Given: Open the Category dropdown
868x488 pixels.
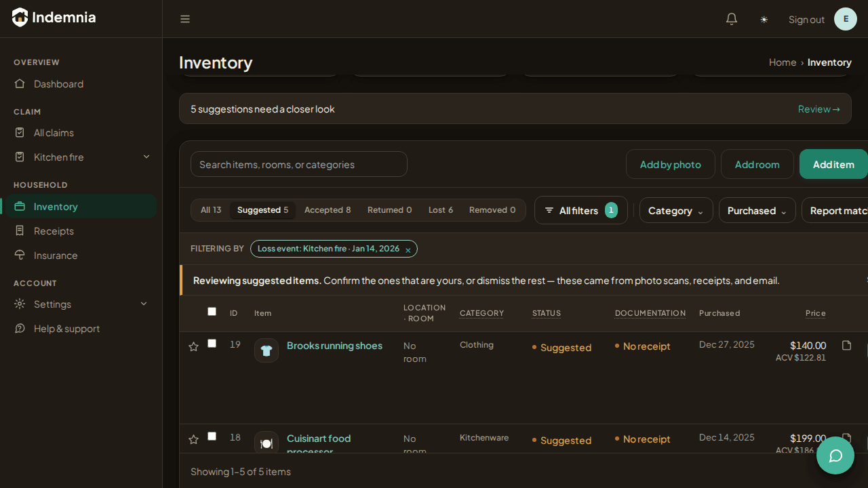Looking at the screenshot, I should (x=676, y=210).
